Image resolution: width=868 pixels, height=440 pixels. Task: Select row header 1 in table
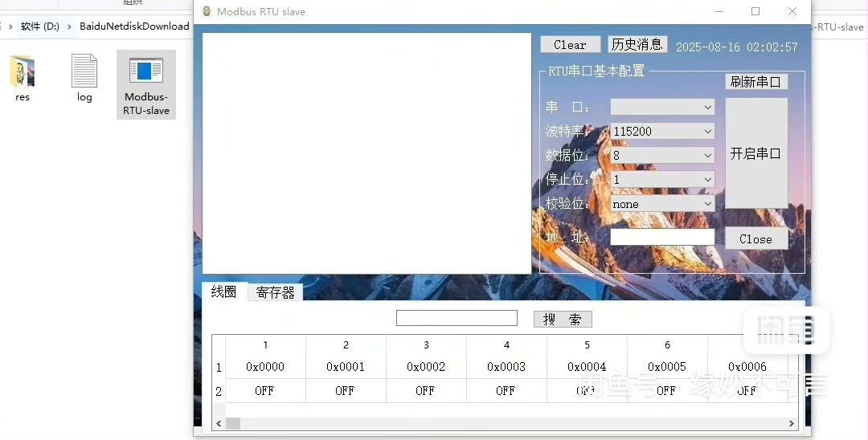click(219, 367)
